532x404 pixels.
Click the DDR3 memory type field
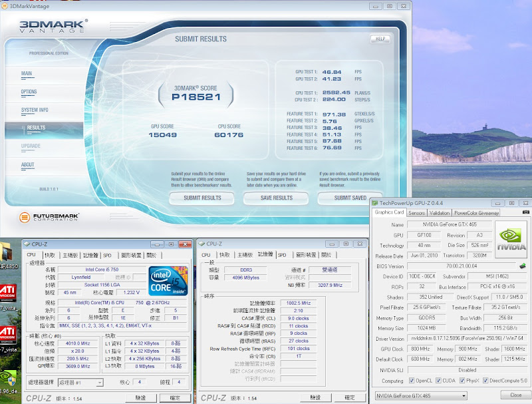[x=246, y=270]
